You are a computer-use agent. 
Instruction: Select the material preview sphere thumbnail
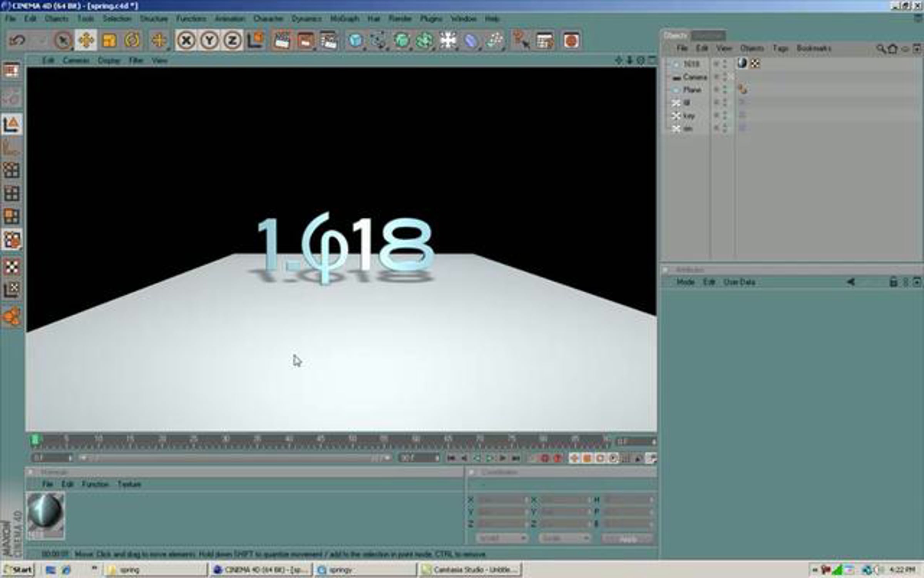pyautogui.click(x=45, y=512)
